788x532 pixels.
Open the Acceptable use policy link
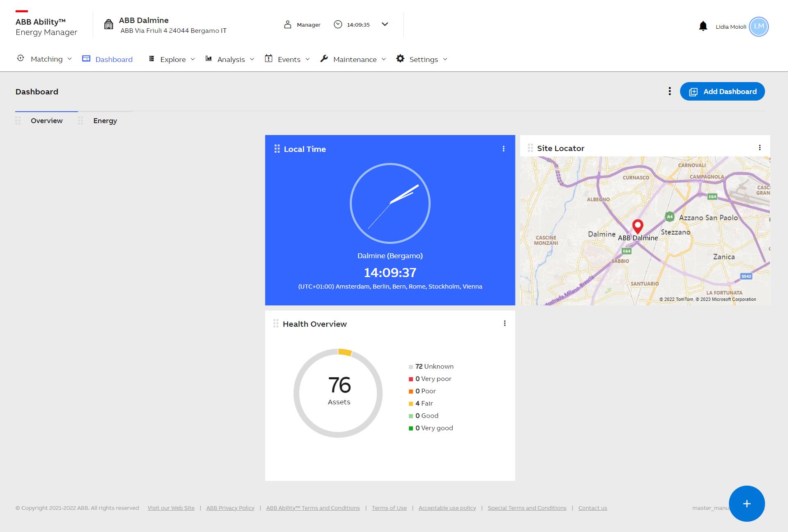[x=447, y=508]
